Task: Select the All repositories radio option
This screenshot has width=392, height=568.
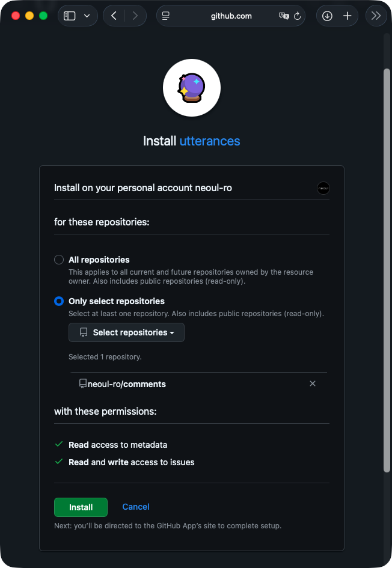Action: point(59,260)
